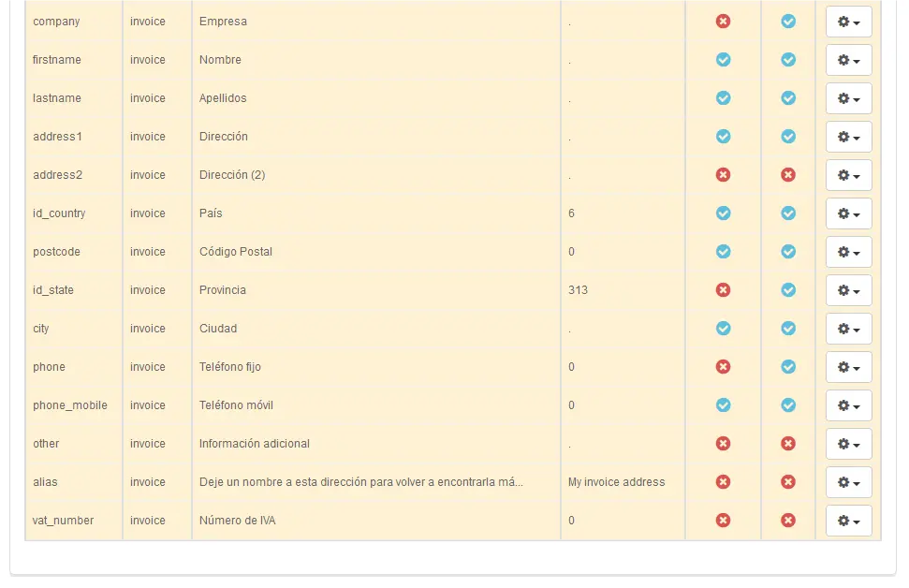Viewport: 909px width, 588px height.
Task: Click the left red cross in company row
Action: [x=723, y=22]
